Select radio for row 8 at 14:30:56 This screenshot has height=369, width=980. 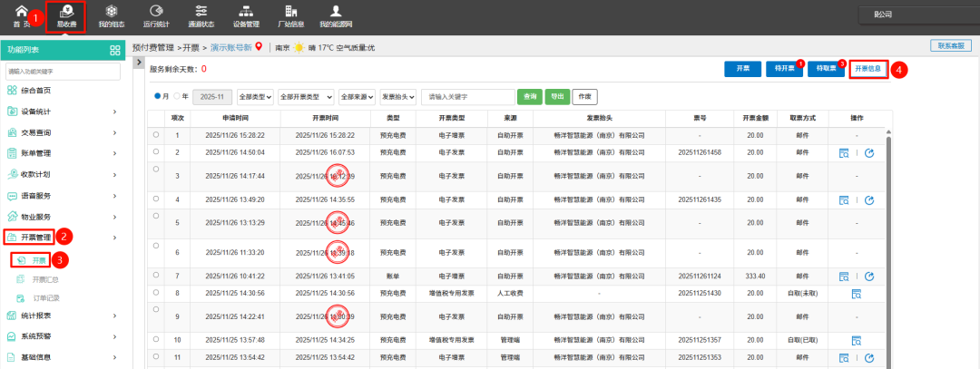[156, 292]
